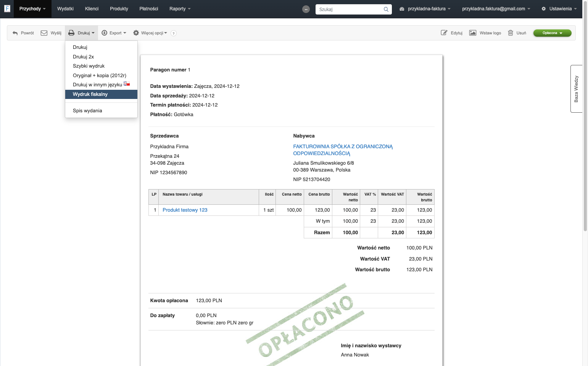Viewport: 588px width, 366px height.
Task: Click the round status bubble icon
Action: 306,9
